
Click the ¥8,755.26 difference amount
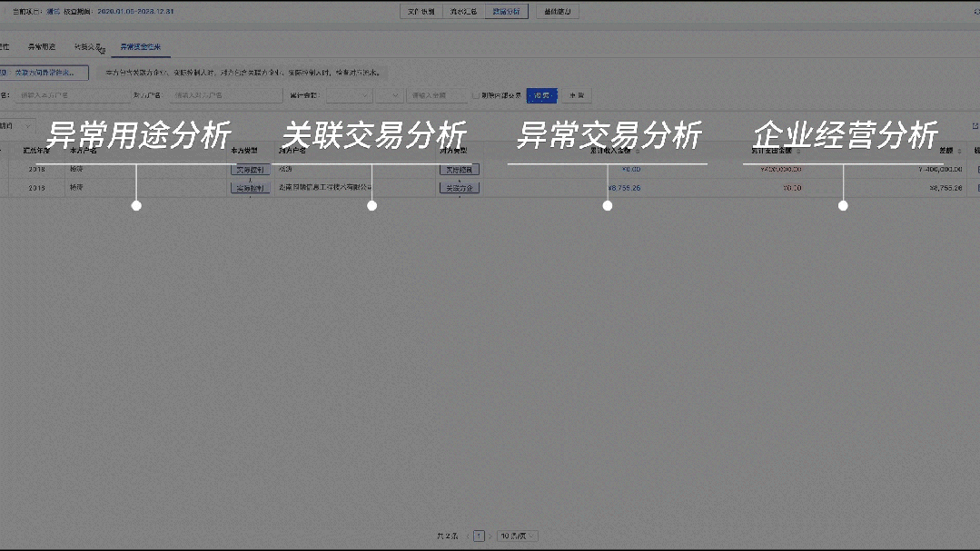[945, 188]
